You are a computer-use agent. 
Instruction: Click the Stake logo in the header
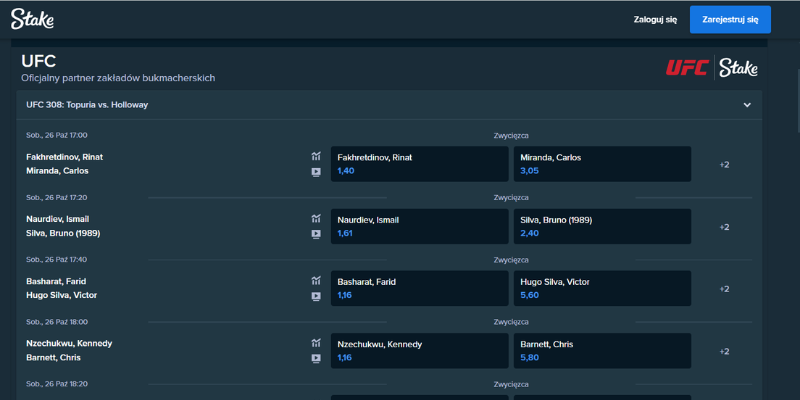click(x=33, y=18)
